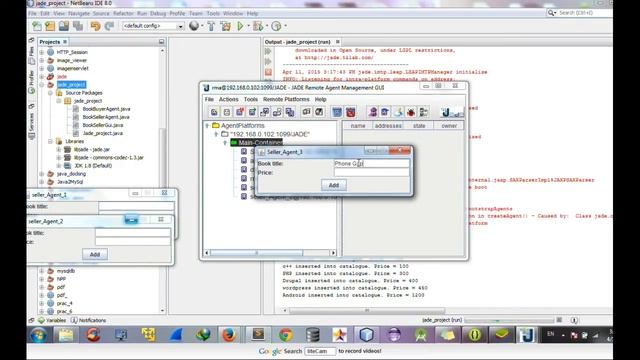This screenshot has width=640, height=360.
Task: Click the ladybug Introspector icon in JADE toolbar
Action: [x=411, y=112]
